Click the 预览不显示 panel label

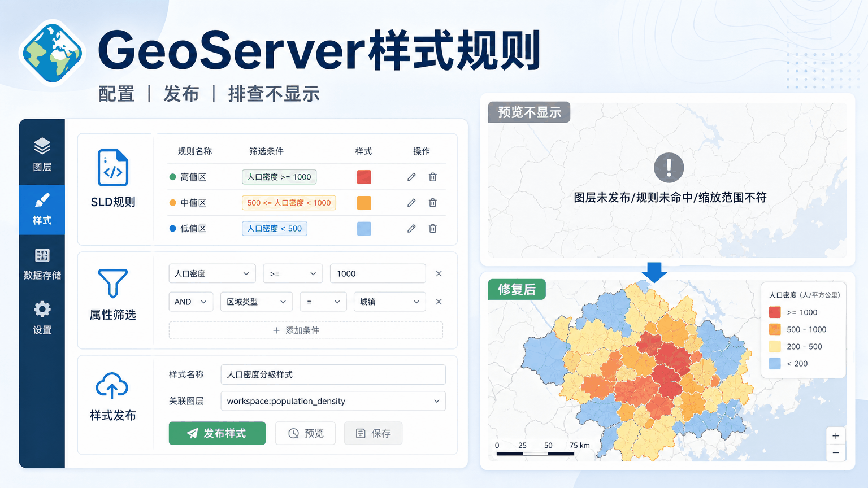tap(529, 112)
